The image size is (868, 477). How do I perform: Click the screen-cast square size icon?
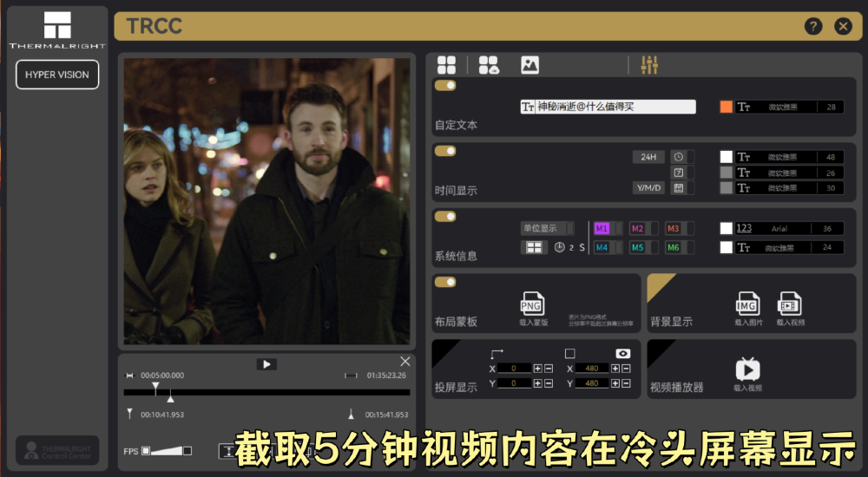(x=569, y=353)
